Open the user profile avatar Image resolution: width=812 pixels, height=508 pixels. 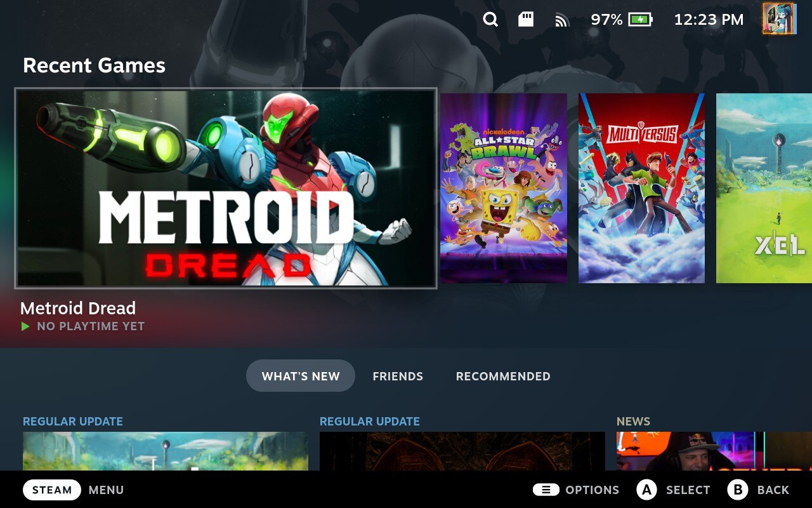pos(779,18)
